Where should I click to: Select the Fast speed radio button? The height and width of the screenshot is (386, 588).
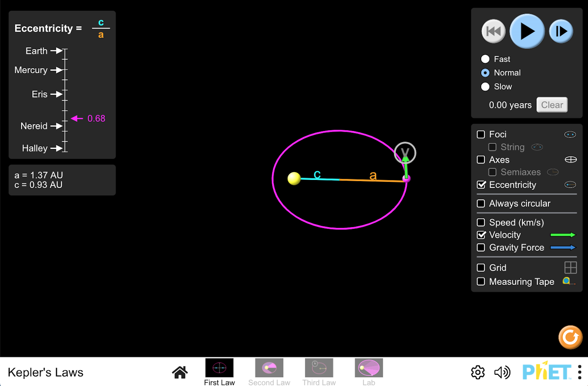485,59
